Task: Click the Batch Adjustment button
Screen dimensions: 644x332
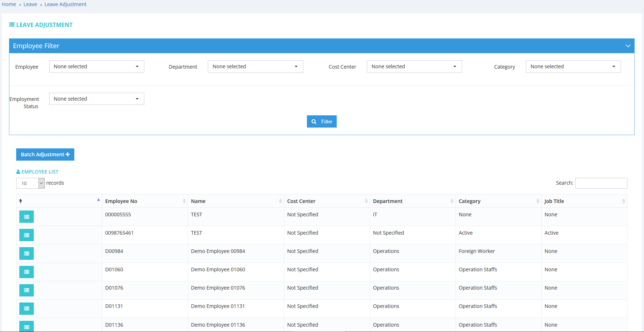Action: (x=45, y=155)
